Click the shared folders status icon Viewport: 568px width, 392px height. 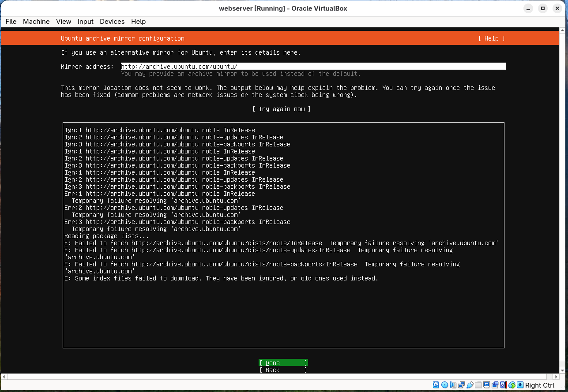478,385
